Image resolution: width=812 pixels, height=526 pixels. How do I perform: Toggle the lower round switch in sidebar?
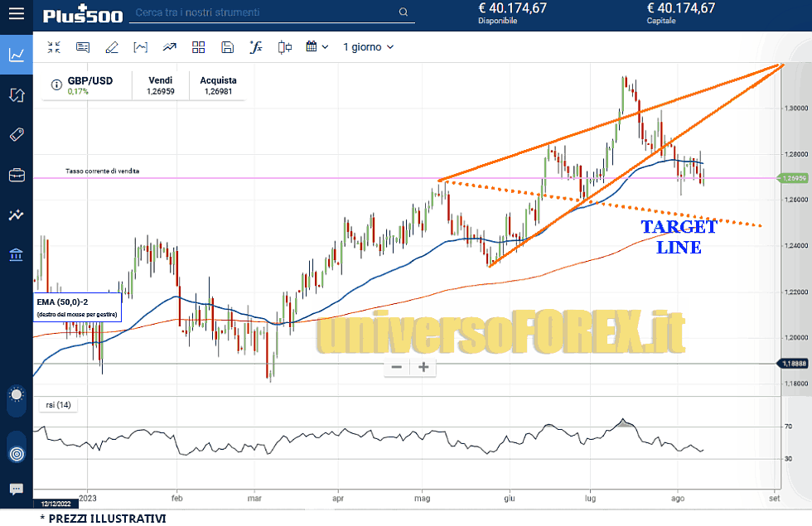(17, 453)
